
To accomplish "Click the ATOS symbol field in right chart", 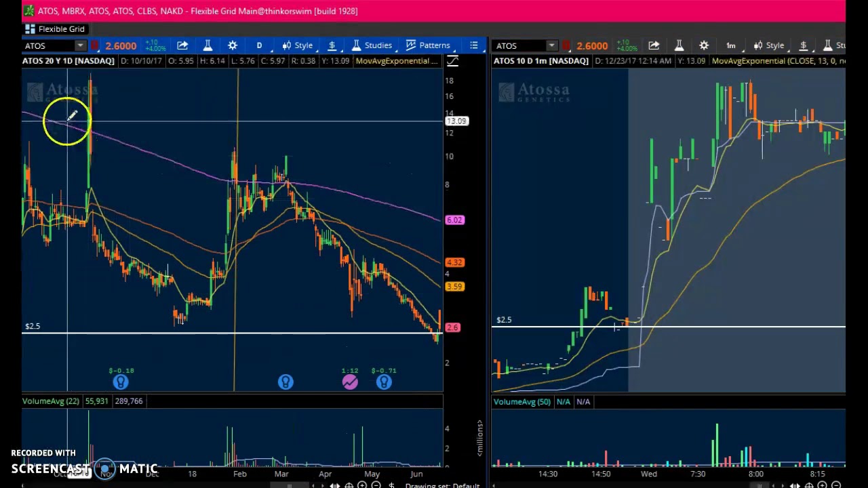I will click(x=519, y=45).
